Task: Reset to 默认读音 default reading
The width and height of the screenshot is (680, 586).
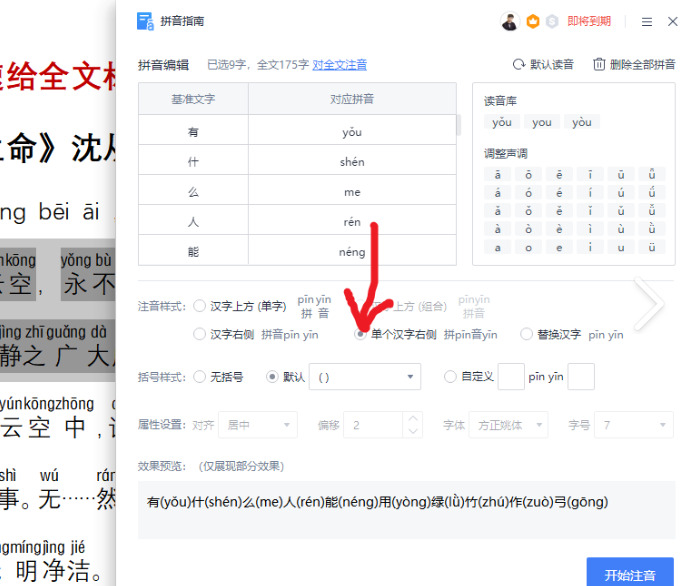Action: point(543,65)
